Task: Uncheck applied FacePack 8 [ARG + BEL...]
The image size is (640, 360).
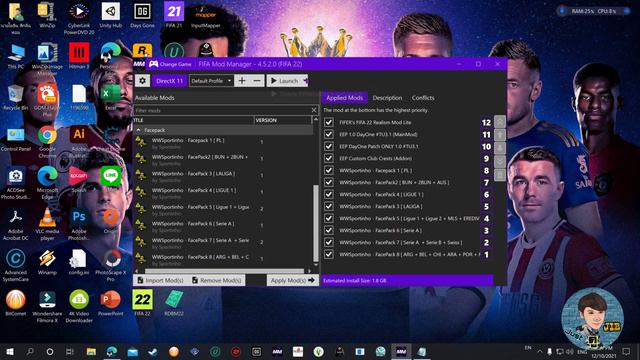Action: tap(329, 254)
